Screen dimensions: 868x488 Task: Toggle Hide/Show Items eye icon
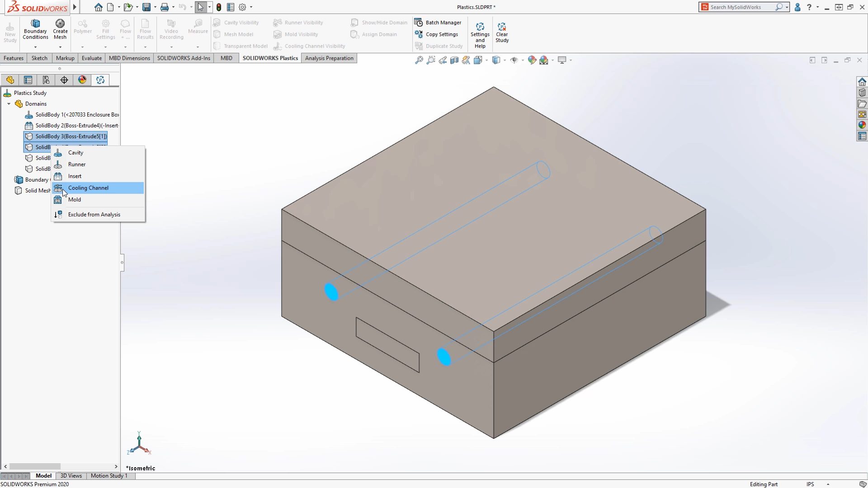pos(514,60)
